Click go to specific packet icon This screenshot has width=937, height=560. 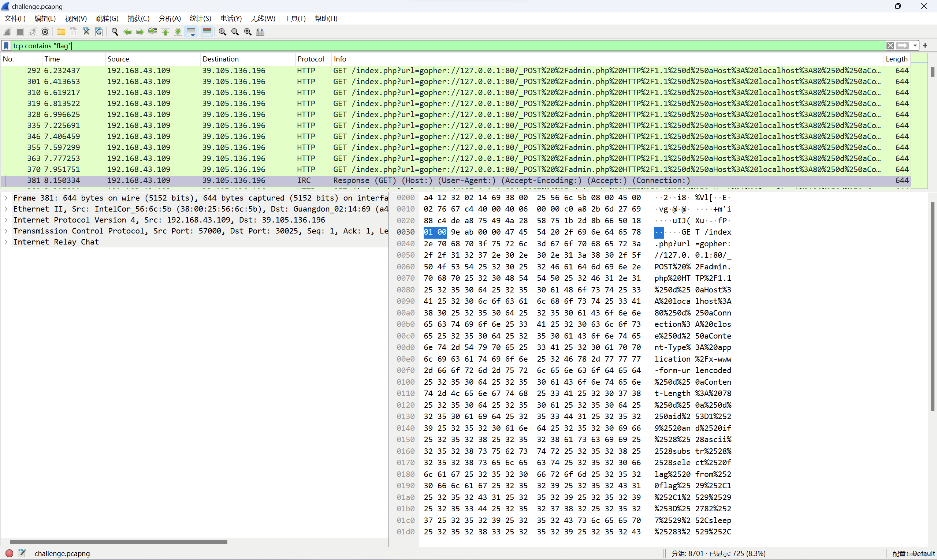point(153,32)
